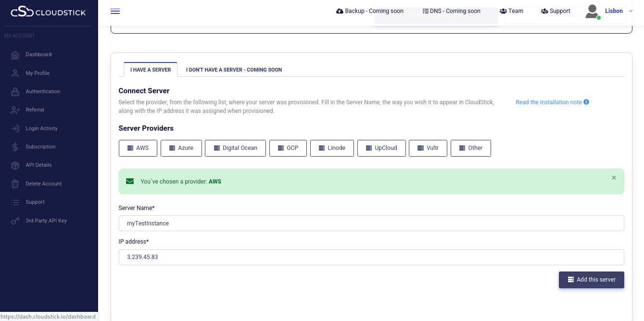Image resolution: width=644 pixels, height=321 pixels.
Task: Open the Lisbon user account dropdown
Action: point(613,11)
